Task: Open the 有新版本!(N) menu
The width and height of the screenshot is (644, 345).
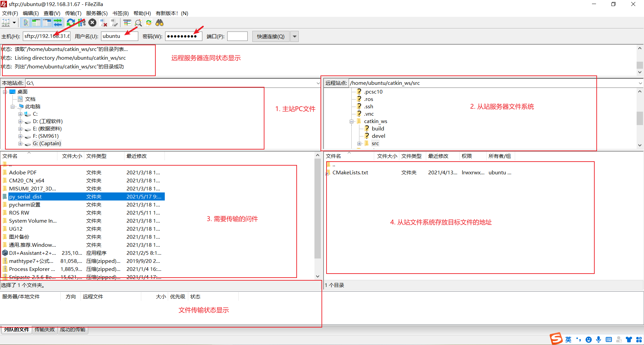Action: point(172,13)
